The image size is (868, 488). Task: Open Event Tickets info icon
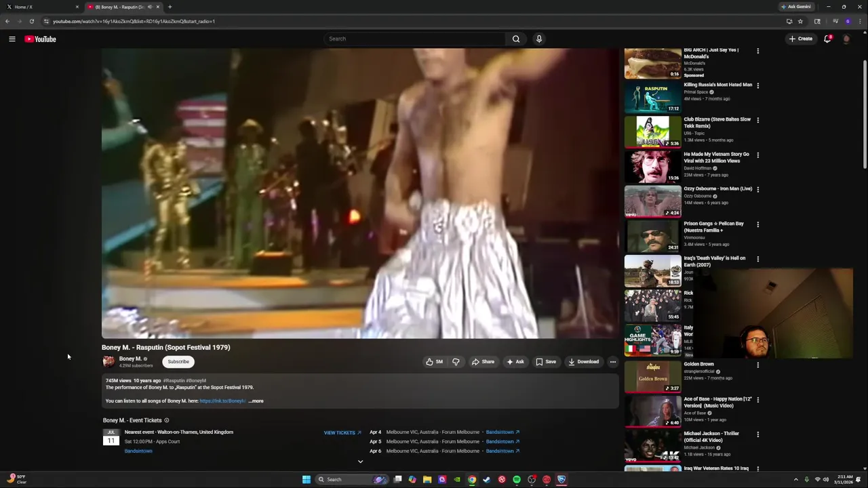coord(166,420)
